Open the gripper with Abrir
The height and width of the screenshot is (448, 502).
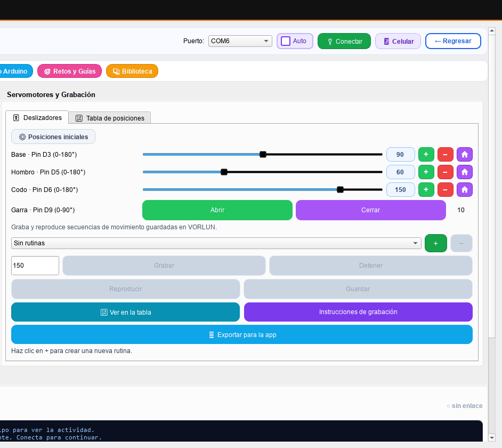coord(217,210)
